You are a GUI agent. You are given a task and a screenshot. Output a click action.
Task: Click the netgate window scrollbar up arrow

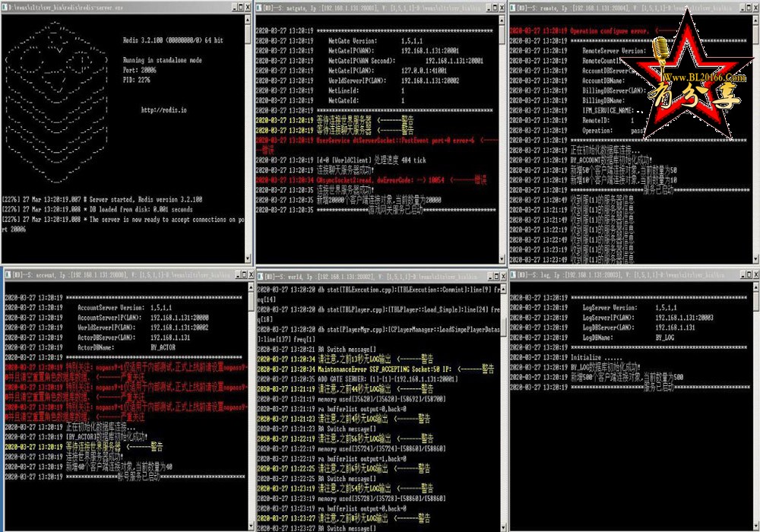[502, 21]
